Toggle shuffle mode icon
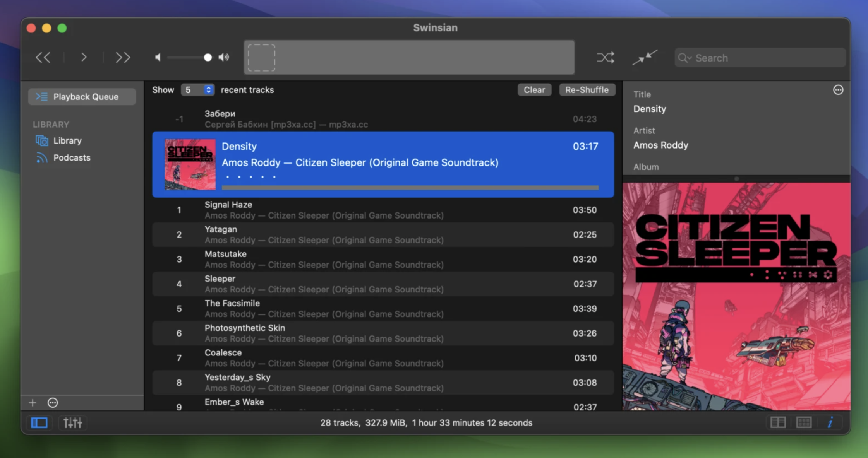Screen dimensions: 868x458 tap(605, 58)
